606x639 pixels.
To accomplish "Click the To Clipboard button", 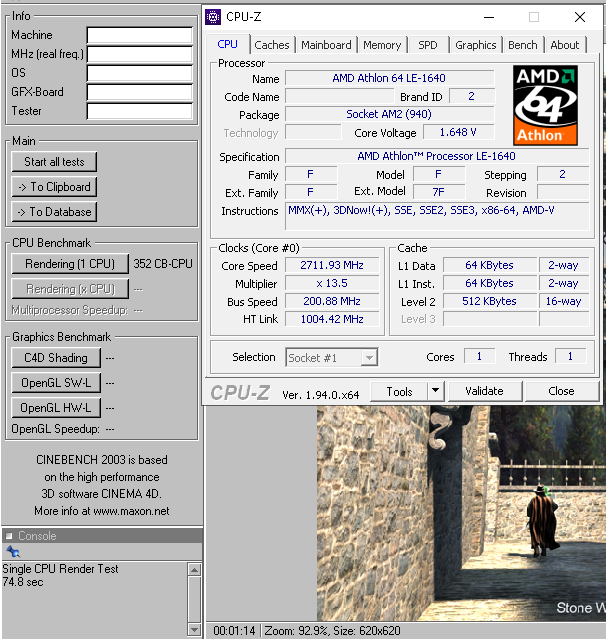I will [x=54, y=187].
